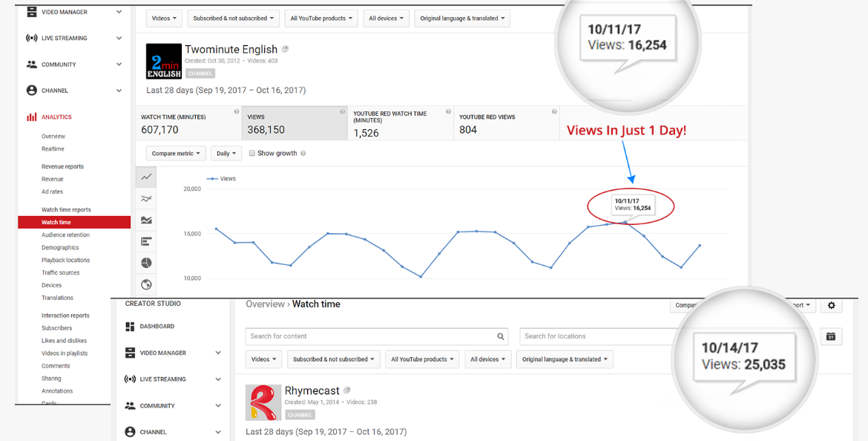Select the bar chart view icon
This screenshot has height=441, width=868.
146,241
